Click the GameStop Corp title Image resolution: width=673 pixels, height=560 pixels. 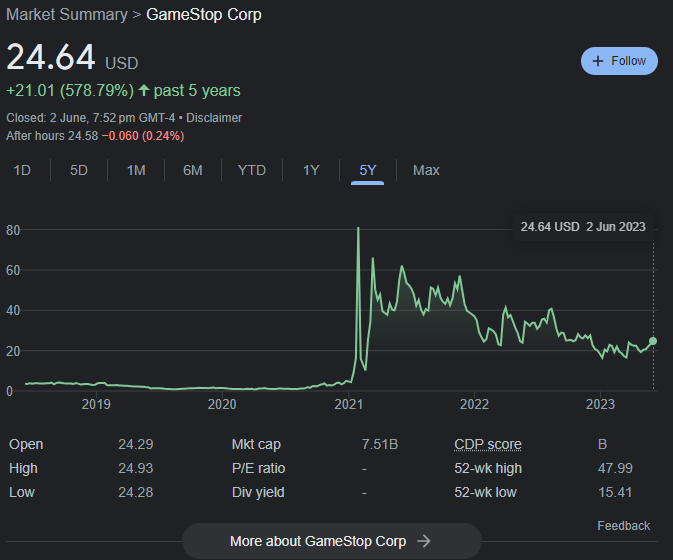pos(204,15)
